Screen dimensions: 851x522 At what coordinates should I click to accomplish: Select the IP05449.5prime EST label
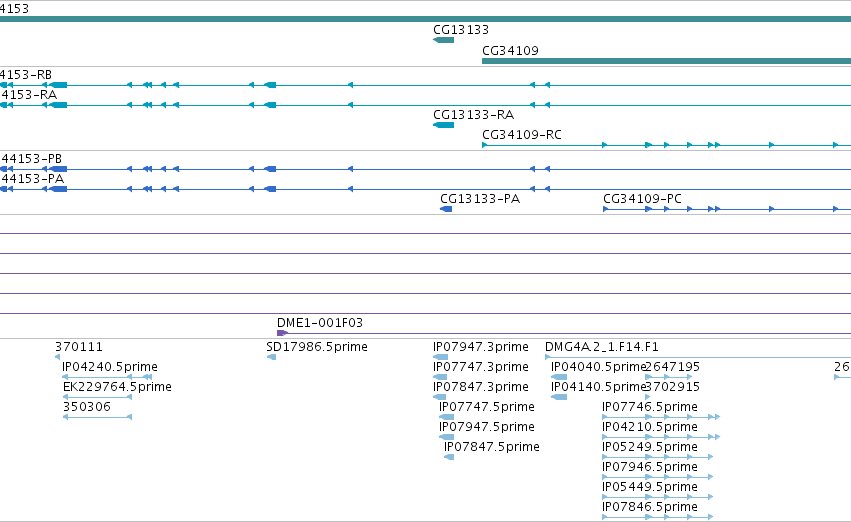pos(650,487)
